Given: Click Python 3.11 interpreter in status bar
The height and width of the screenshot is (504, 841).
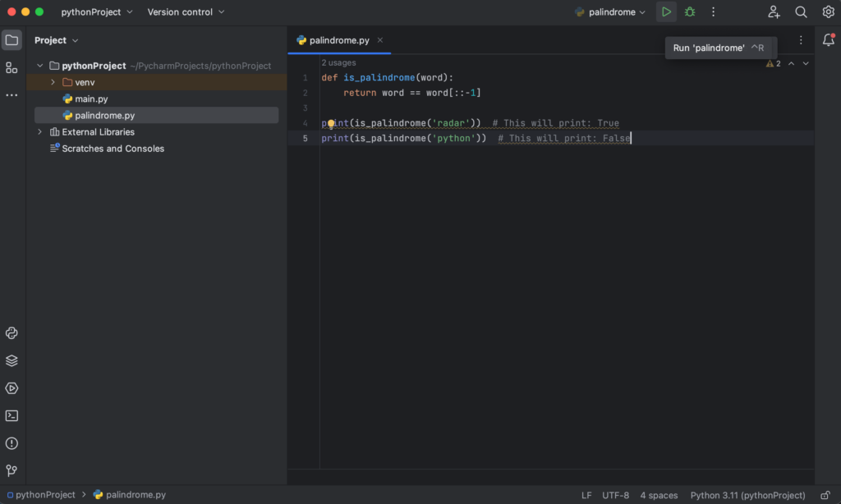Looking at the screenshot, I should point(747,495).
